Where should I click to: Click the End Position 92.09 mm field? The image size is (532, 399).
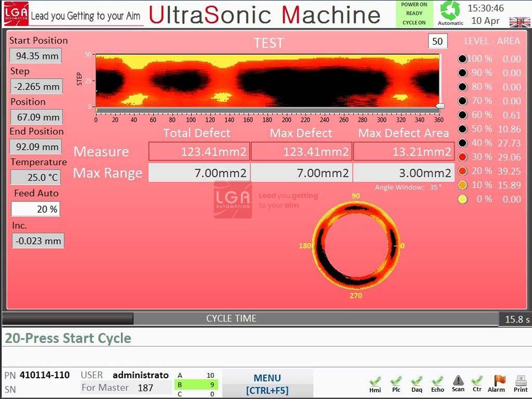point(36,147)
